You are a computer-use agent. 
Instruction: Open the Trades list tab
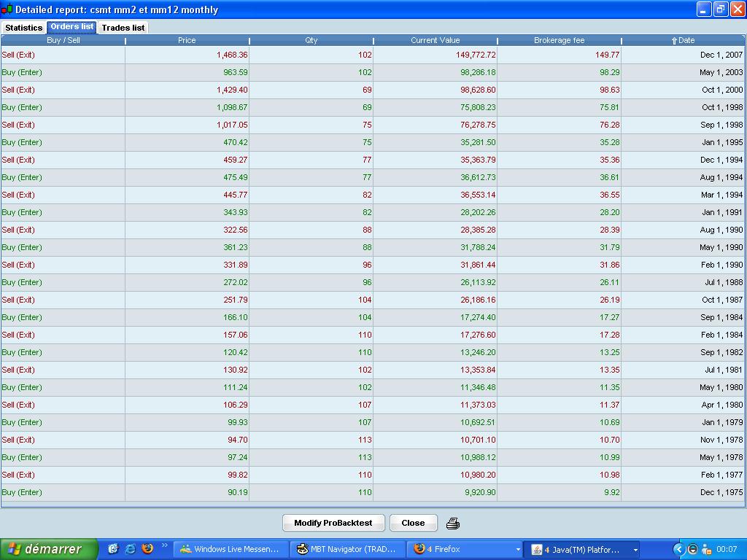123,28
